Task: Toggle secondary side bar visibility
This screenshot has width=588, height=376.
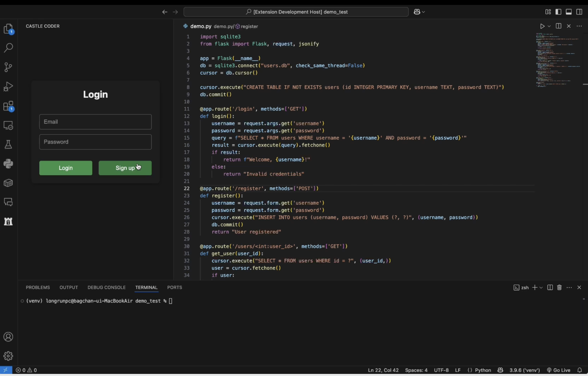Action: coord(579,12)
